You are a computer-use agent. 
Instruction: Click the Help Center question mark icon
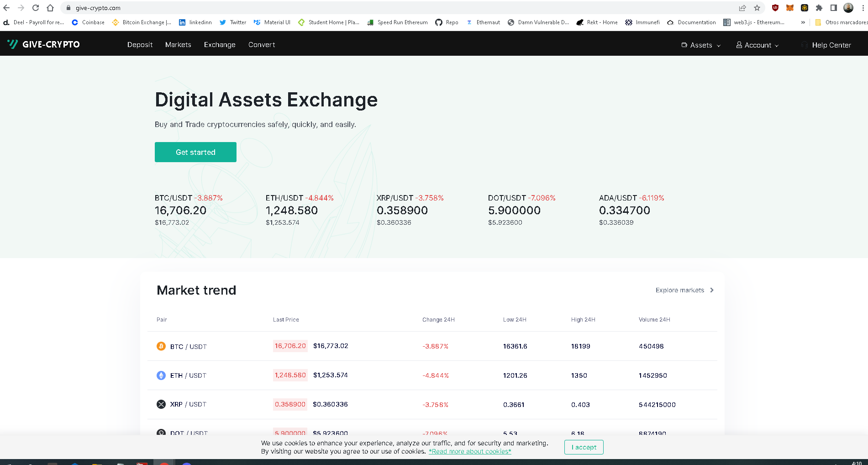pyautogui.click(x=804, y=45)
